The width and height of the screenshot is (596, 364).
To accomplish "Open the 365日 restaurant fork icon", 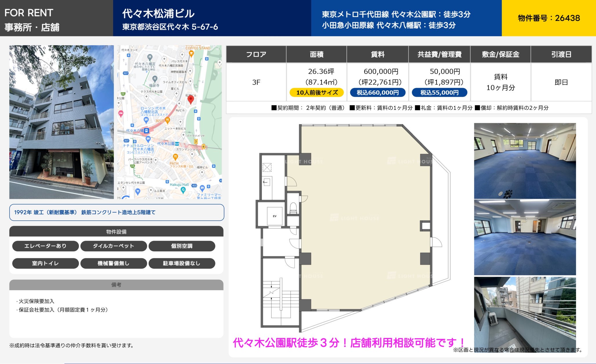I will click(167, 120).
